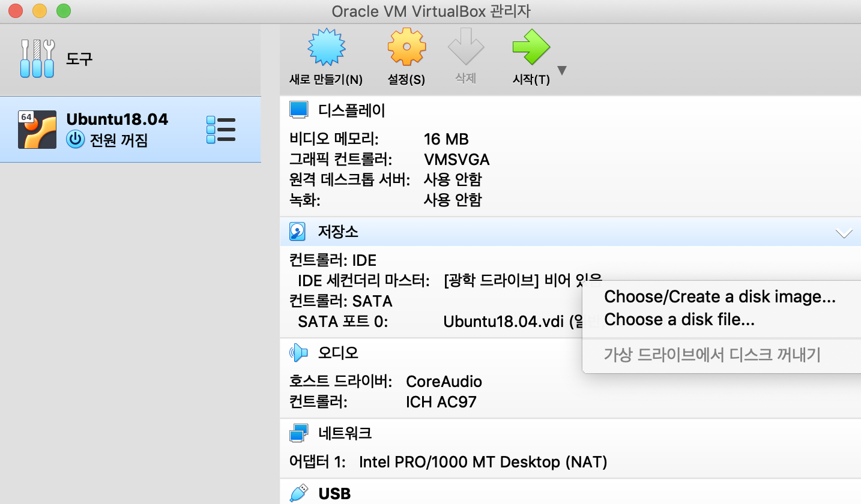
Task: Click the yellow minimize window button
Action: pyautogui.click(x=40, y=10)
